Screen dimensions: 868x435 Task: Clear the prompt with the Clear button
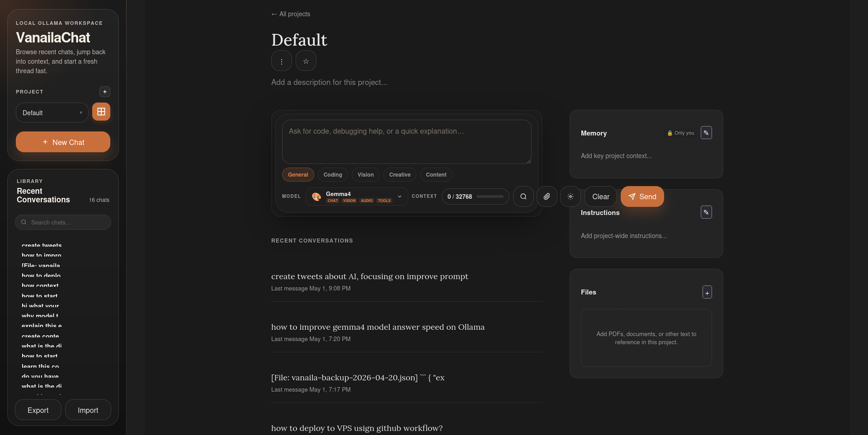click(x=601, y=196)
